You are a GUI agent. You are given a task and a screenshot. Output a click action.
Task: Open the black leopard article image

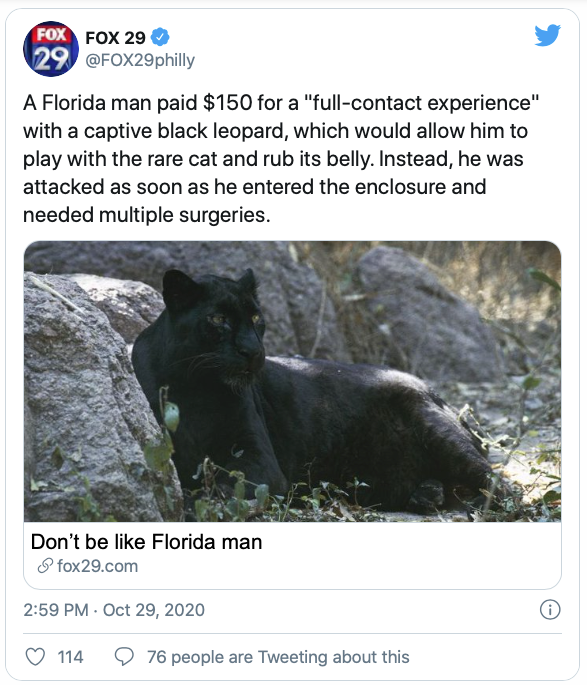click(x=293, y=381)
